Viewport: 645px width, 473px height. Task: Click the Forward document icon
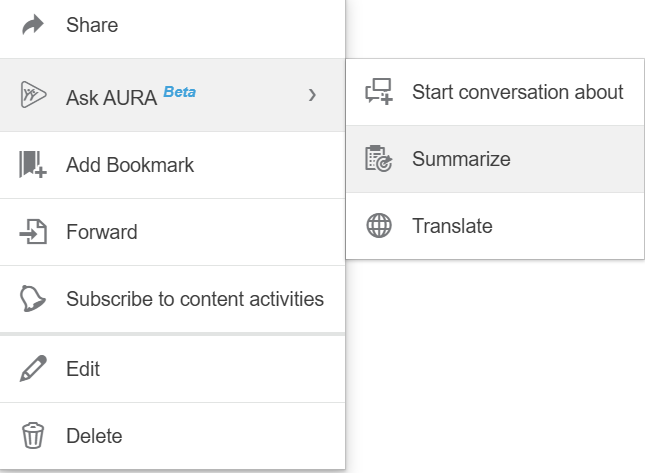pos(33,232)
